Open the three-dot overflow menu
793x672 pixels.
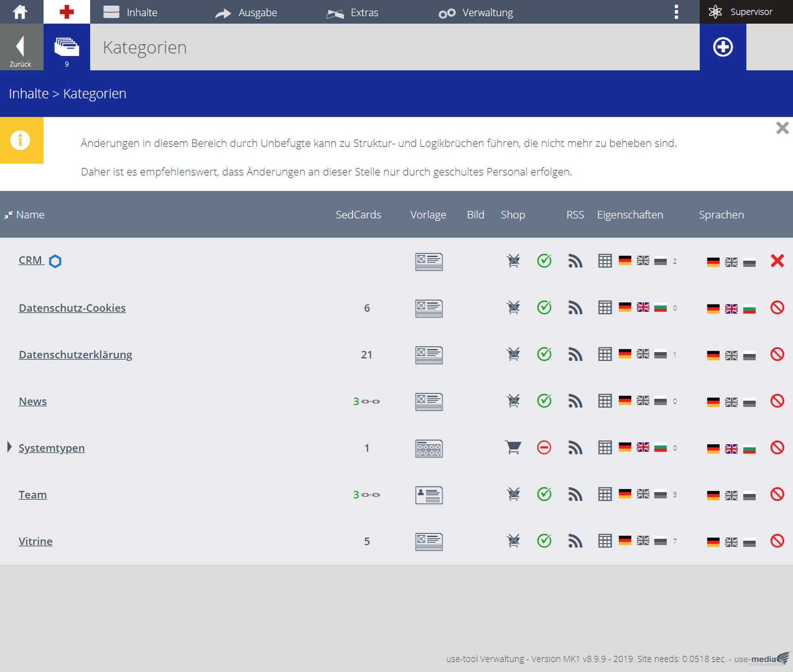(x=676, y=12)
